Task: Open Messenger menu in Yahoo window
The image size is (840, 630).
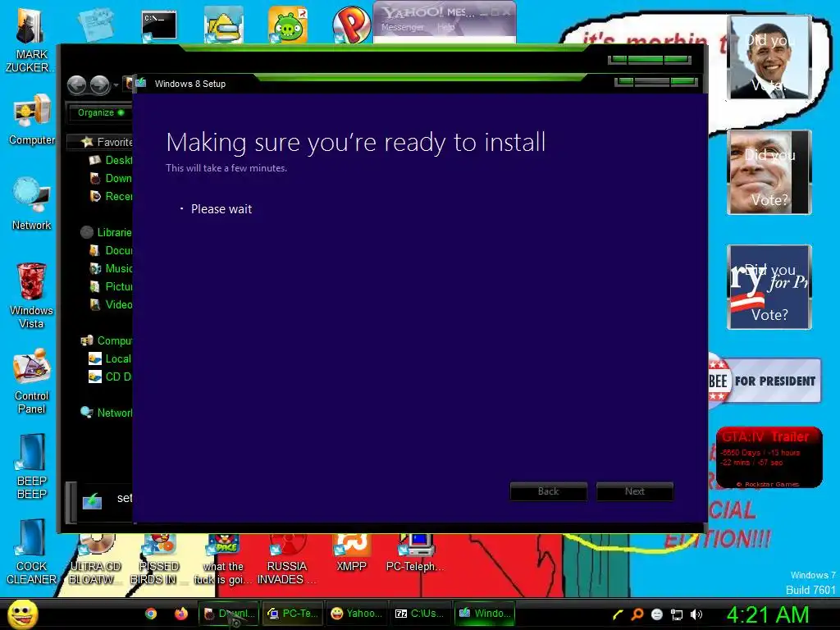Action: [402, 27]
